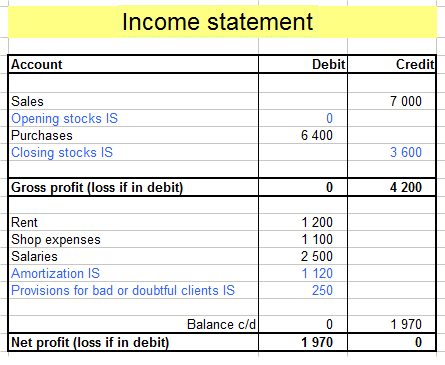Screen dimensions: 445x365
Task: Select the Income statement title cell
Action: pyautogui.click(x=222, y=22)
